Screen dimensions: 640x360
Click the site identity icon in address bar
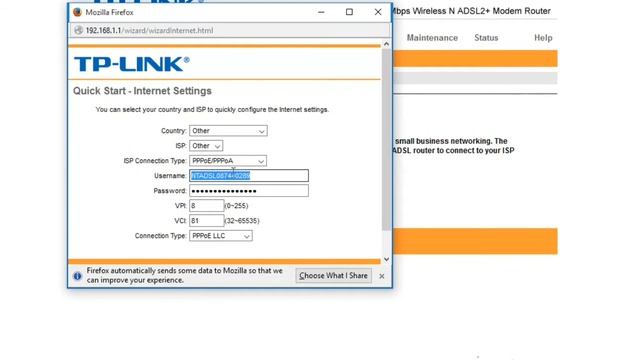78,30
